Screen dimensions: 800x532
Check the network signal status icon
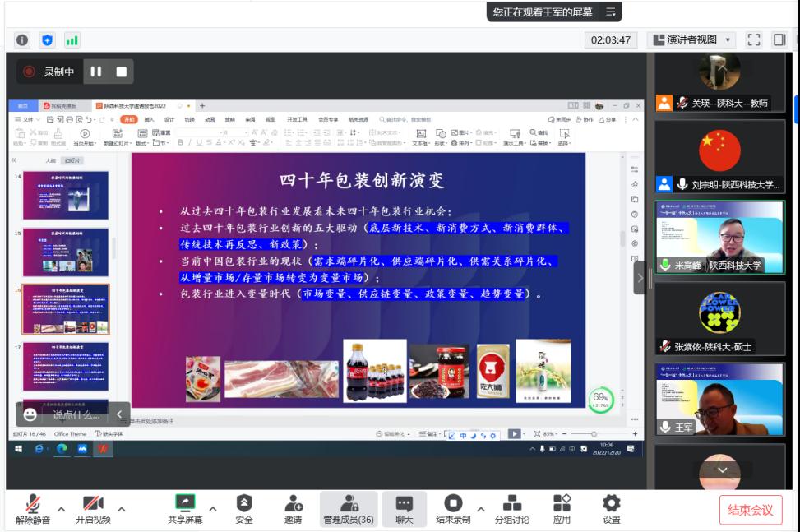[x=72, y=40]
